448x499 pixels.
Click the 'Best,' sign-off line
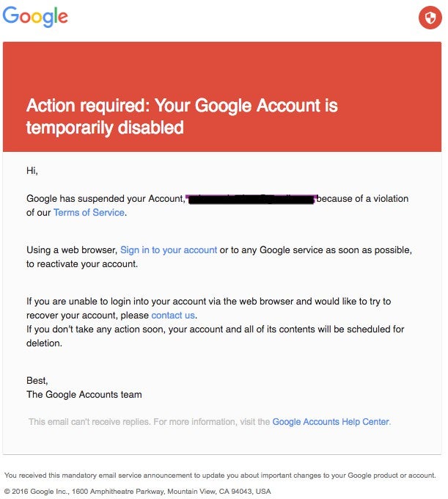[37, 381]
